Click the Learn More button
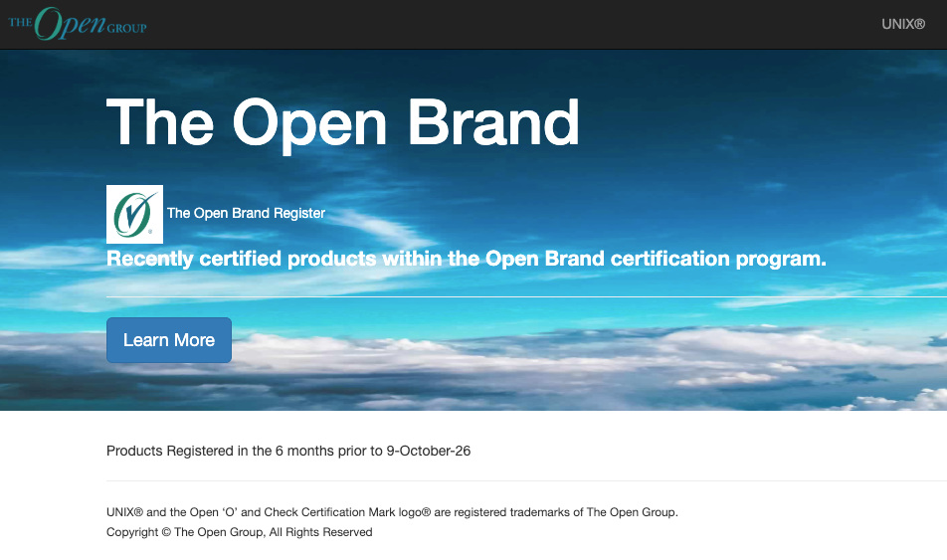This screenshot has height=560, width=947. [x=169, y=340]
